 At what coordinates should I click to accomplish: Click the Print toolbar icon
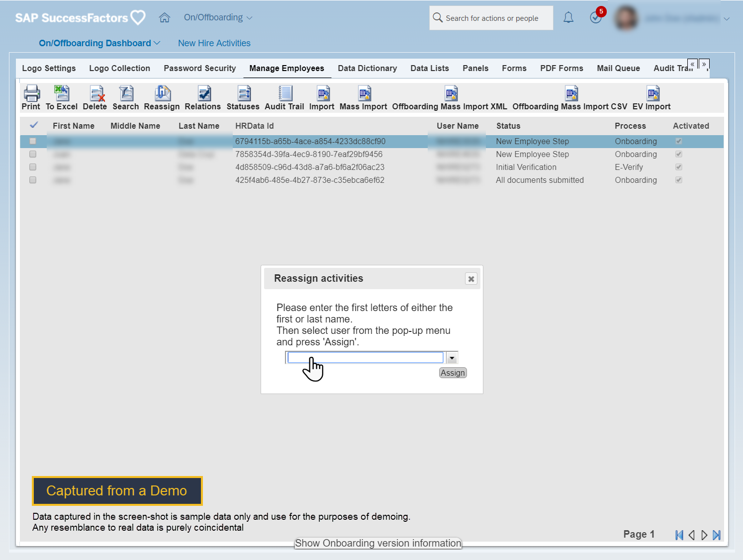pos(31,93)
